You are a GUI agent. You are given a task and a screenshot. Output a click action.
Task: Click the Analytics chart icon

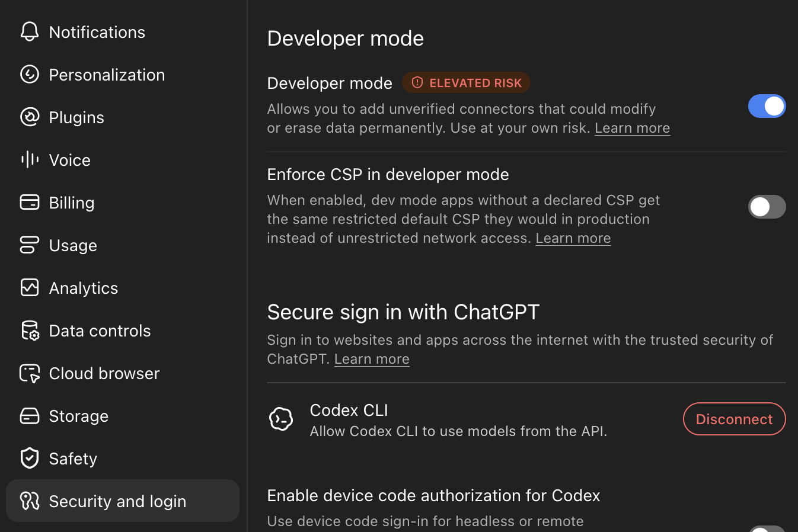[x=30, y=287]
